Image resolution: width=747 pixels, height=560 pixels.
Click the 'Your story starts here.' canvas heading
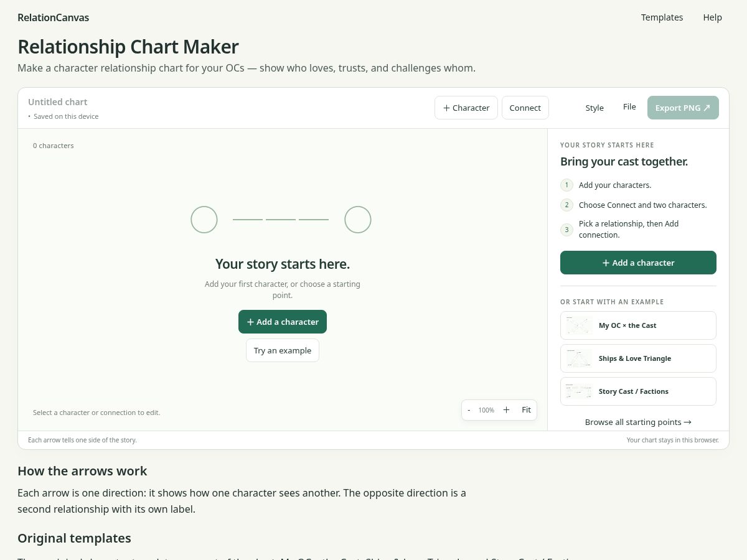pyautogui.click(x=283, y=264)
